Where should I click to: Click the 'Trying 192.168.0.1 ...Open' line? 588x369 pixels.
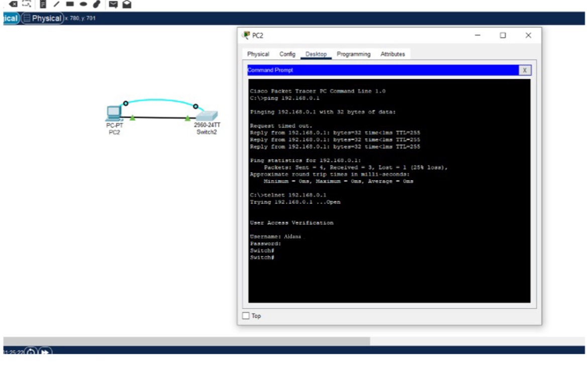point(295,202)
